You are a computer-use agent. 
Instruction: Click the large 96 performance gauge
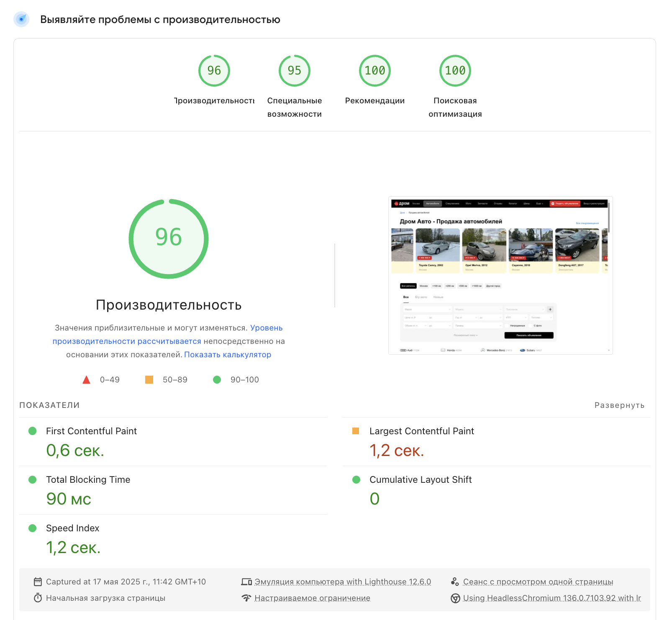pos(169,239)
